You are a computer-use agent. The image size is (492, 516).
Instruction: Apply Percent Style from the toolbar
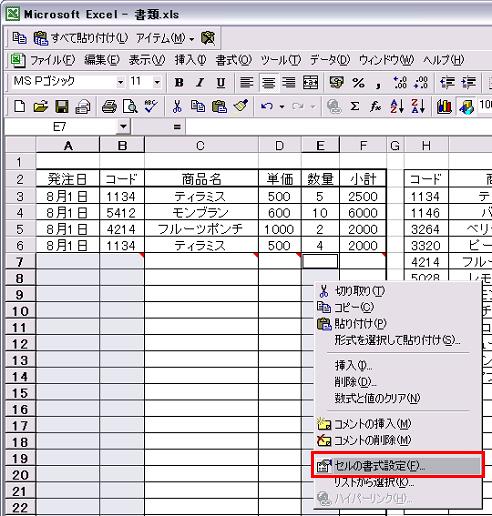pyautogui.click(x=358, y=82)
